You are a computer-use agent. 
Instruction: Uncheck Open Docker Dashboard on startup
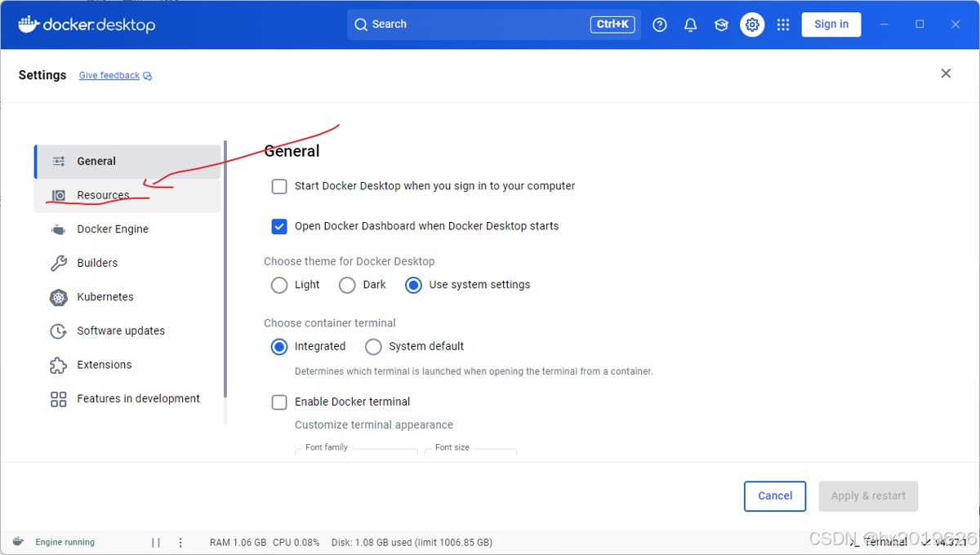click(x=279, y=226)
